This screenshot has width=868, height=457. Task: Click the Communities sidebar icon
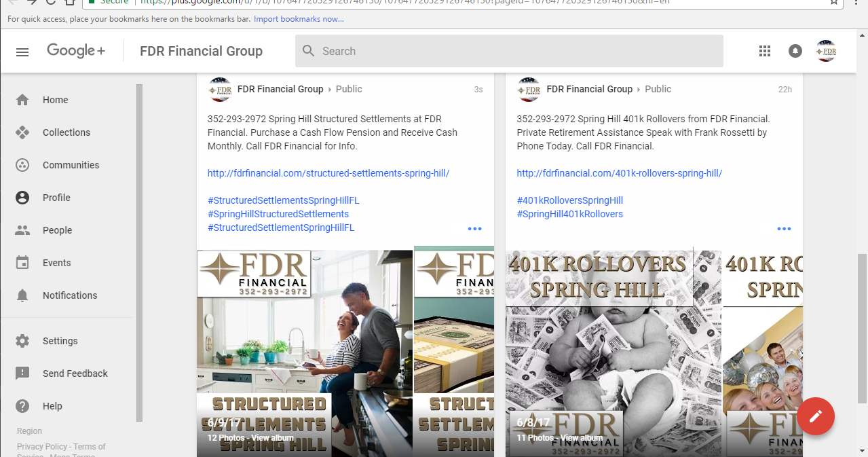point(22,165)
